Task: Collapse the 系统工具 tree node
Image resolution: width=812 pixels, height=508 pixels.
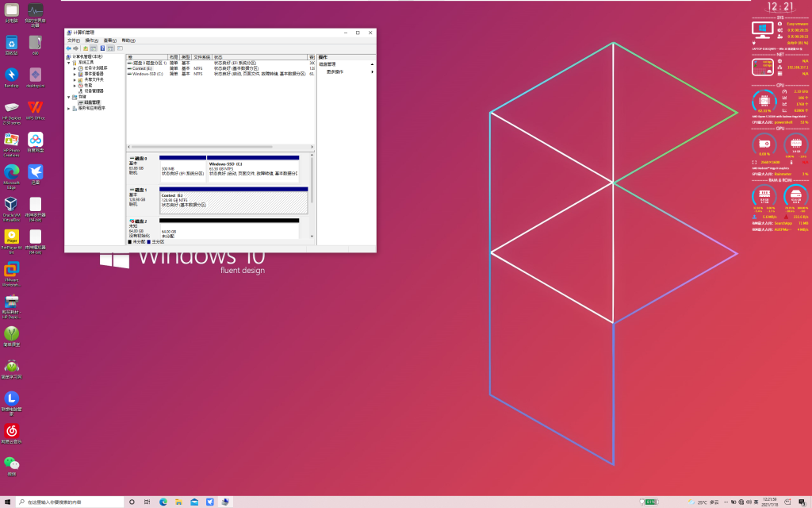Action: [69, 62]
